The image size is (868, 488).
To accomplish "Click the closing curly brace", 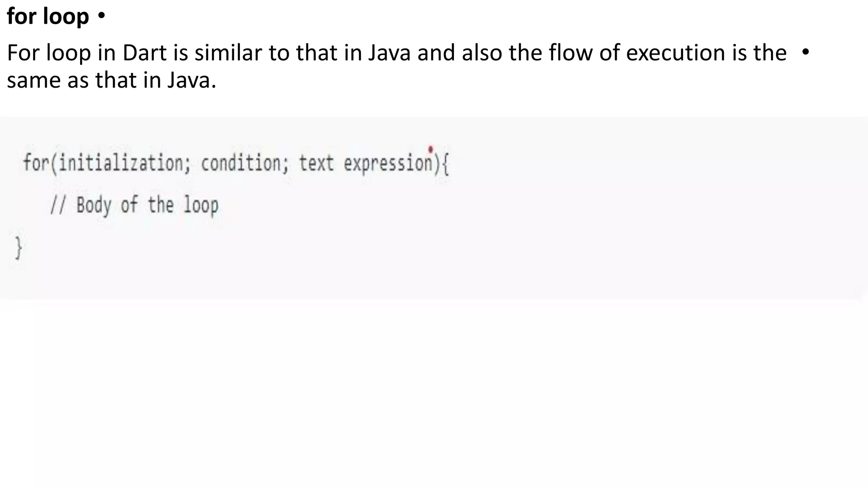I will point(18,247).
